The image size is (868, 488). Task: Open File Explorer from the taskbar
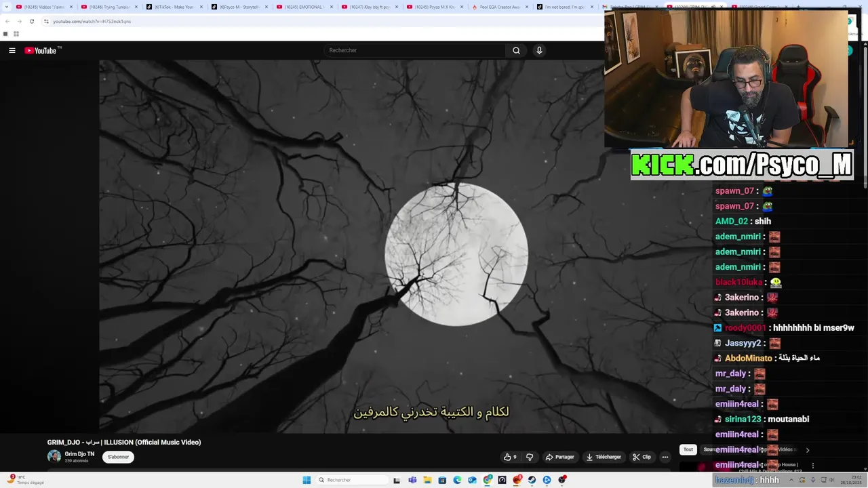pos(427,480)
